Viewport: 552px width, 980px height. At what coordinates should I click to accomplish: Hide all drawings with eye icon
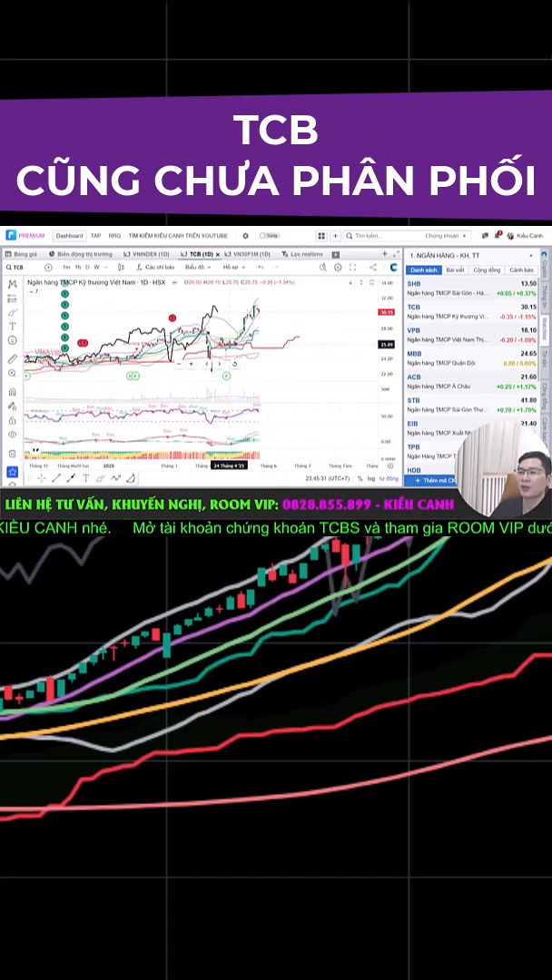click(13, 434)
